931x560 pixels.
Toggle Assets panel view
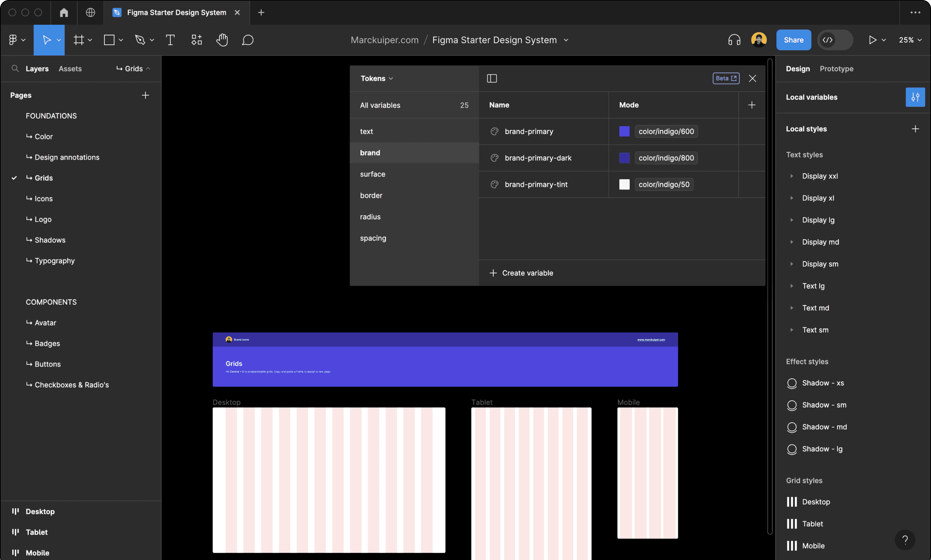click(70, 68)
